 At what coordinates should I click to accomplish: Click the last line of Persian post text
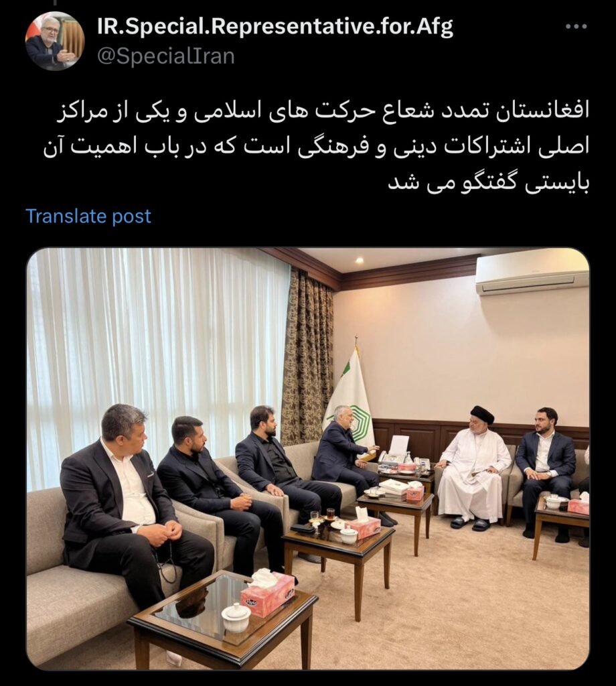(489, 182)
